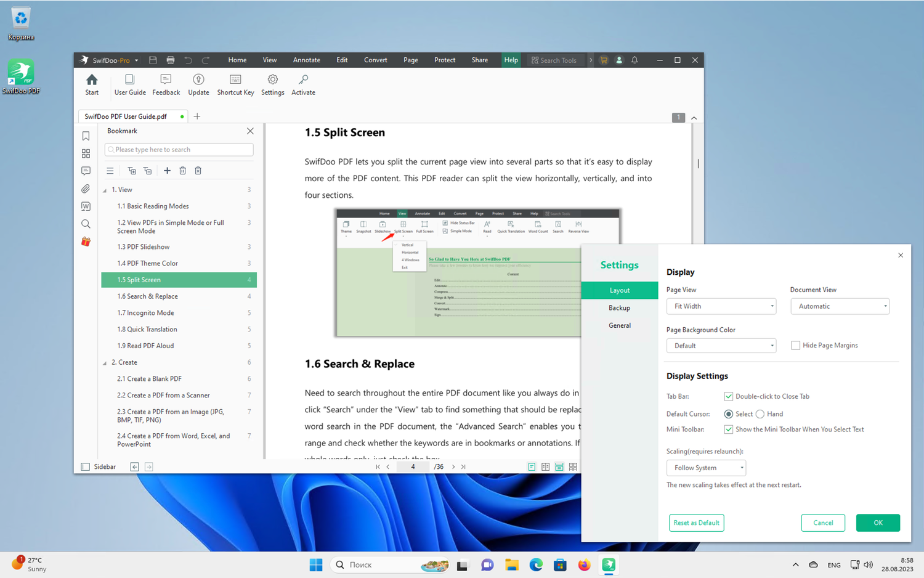Collapse the '1. View' bookmark section
The width and height of the screenshot is (924, 578).
click(x=105, y=190)
